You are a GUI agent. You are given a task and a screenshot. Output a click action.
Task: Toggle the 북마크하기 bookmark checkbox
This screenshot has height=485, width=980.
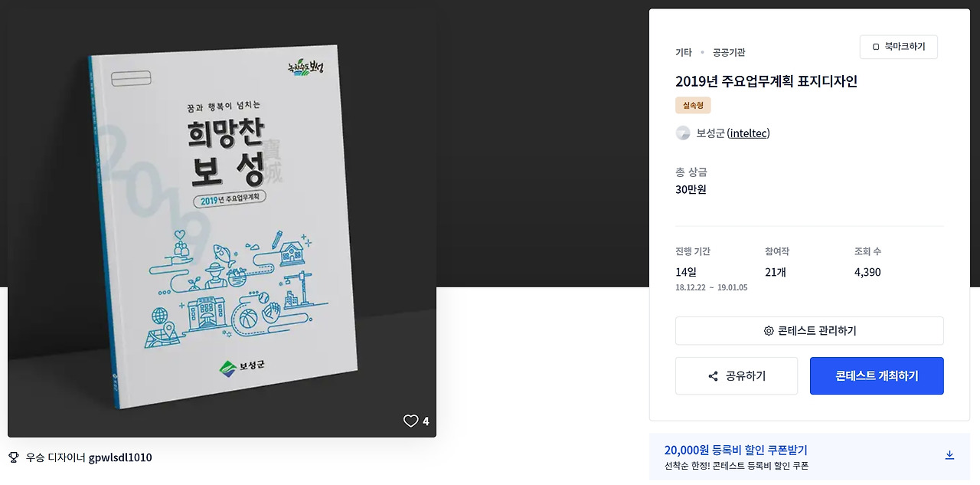tap(876, 47)
